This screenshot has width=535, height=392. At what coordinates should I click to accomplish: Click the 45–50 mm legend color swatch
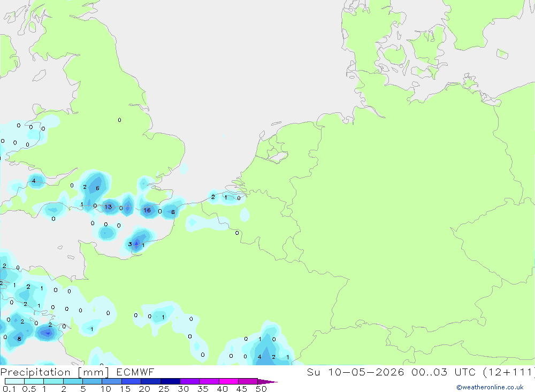(x=248, y=381)
